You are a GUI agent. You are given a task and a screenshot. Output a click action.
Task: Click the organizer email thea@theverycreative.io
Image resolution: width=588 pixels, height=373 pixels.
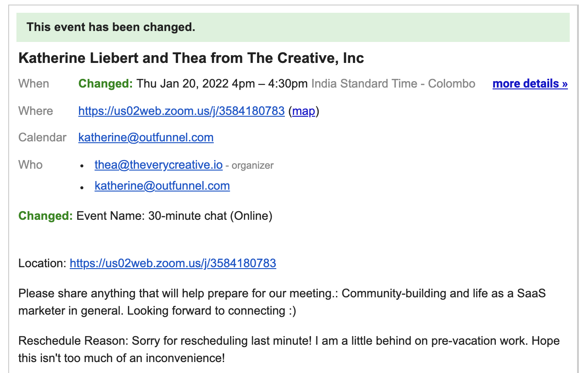(158, 165)
